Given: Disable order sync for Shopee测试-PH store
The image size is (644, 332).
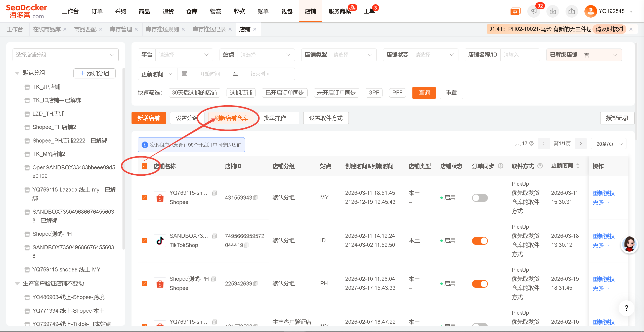Looking at the screenshot, I should click(480, 284).
